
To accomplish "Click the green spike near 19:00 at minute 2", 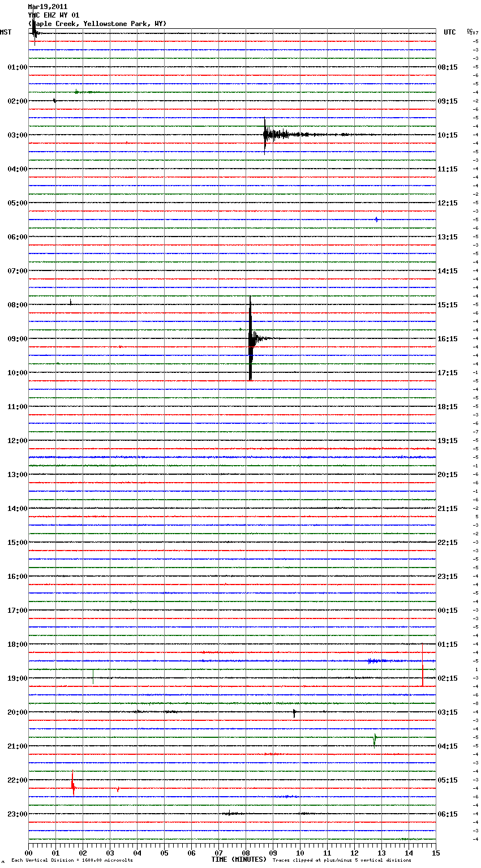I will pos(93,677).
